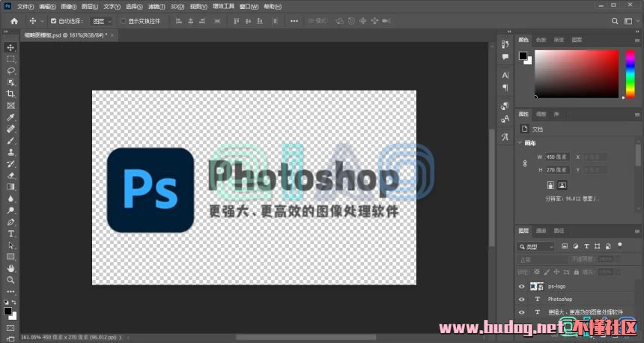
Task: Open the Paragraph panel icon
Action: tap(505, 88)
